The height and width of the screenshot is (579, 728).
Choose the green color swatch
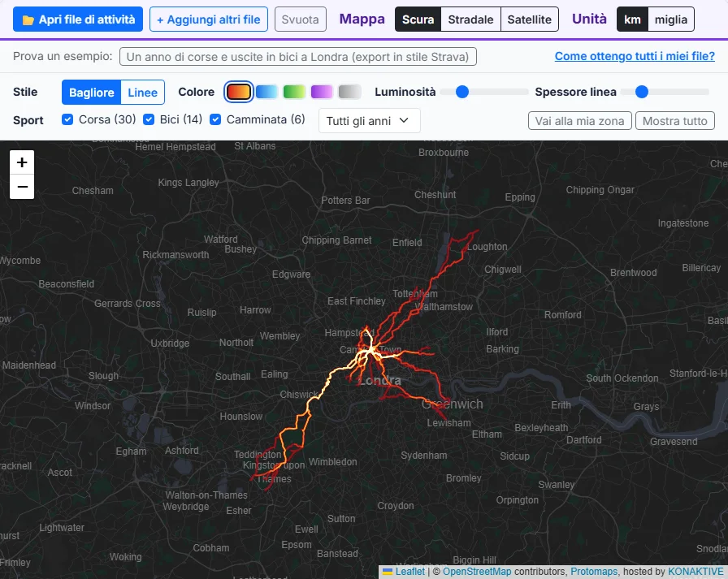coord(294,92)
